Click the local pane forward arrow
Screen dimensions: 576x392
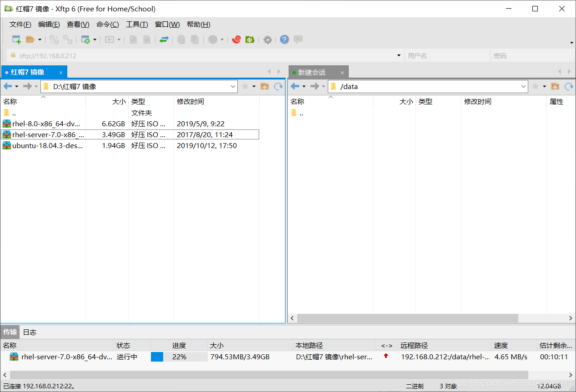click(x=28, y=86)
